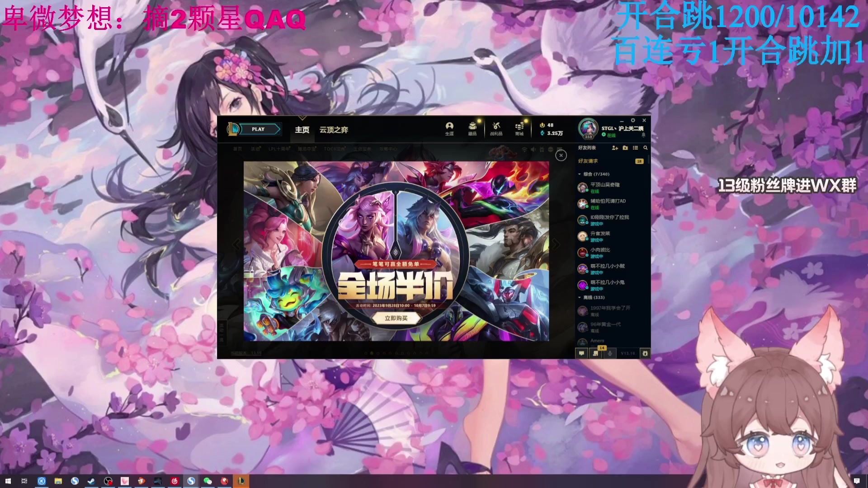Select offline friend 1997年我学会了开
868x488 pixels.
click(612, 311)
